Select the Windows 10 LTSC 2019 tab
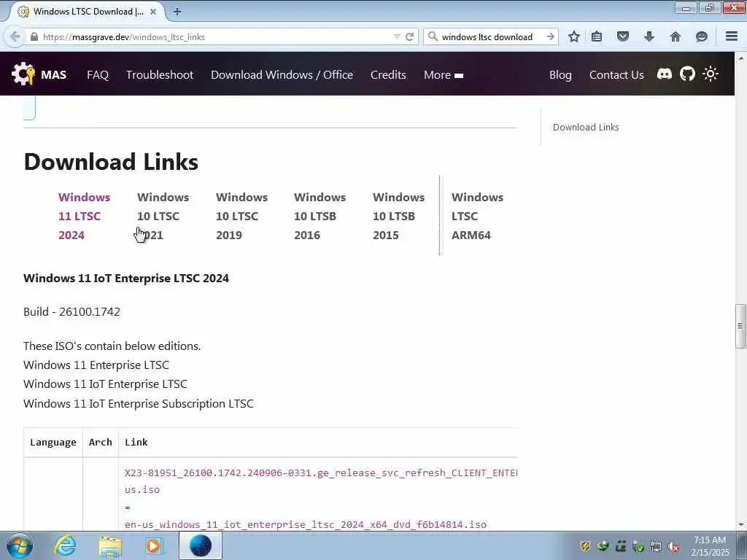Image resolution: width=747 pixels, height=560 pixels. 241,216
